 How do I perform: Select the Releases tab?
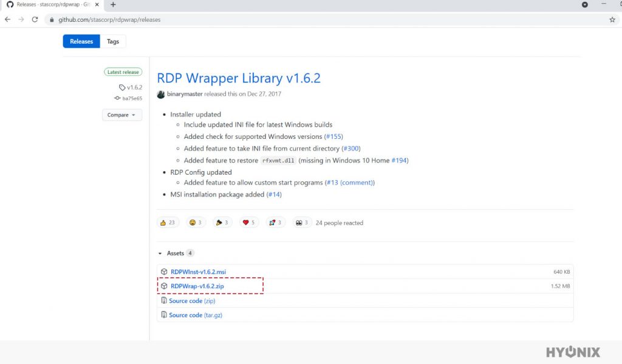(x=81, y=41)
